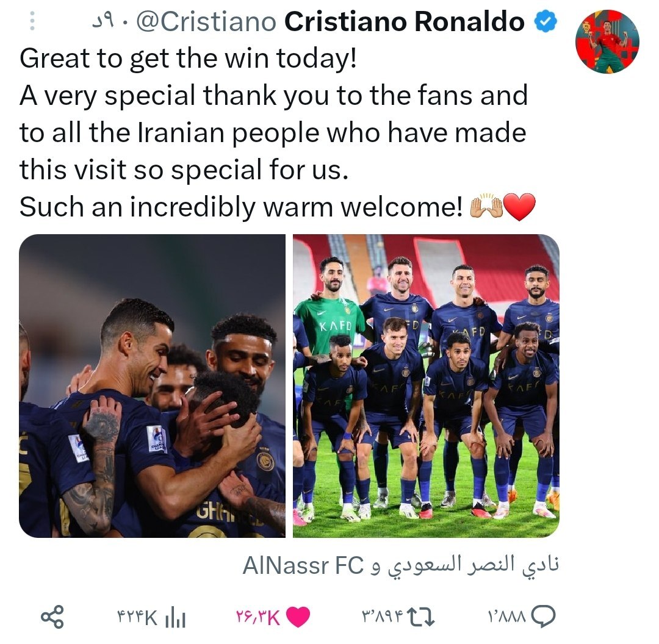Screen dimensions: 659x644
Task: Open the three-dot more options menu
Action: 32,21
